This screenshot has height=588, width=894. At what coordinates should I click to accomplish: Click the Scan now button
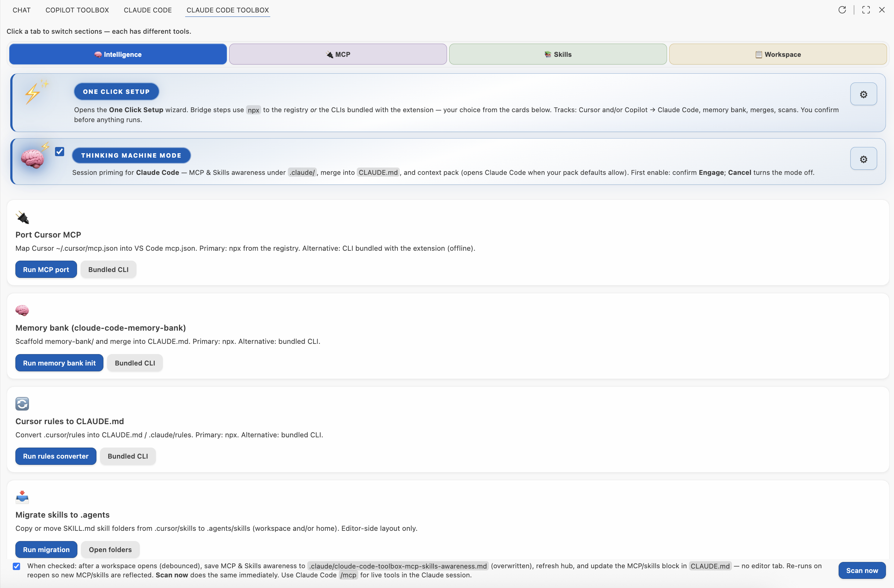tap(862, 571)
